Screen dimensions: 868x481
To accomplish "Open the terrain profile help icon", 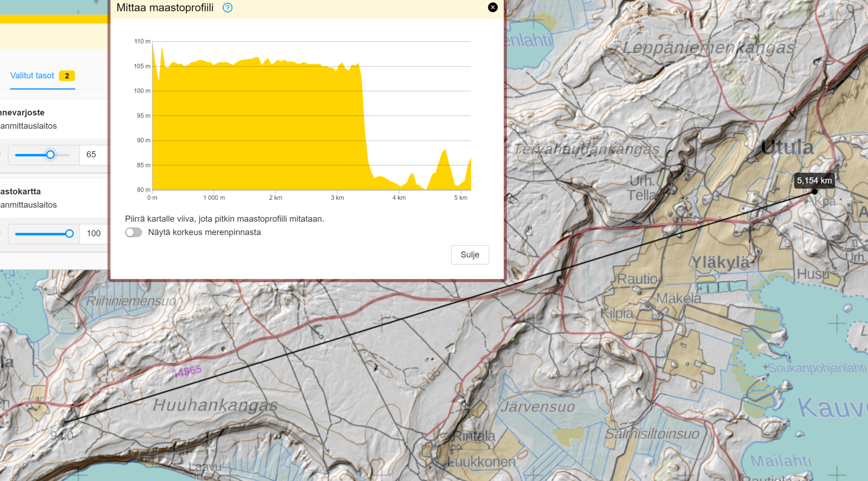I will pos(227,8).
